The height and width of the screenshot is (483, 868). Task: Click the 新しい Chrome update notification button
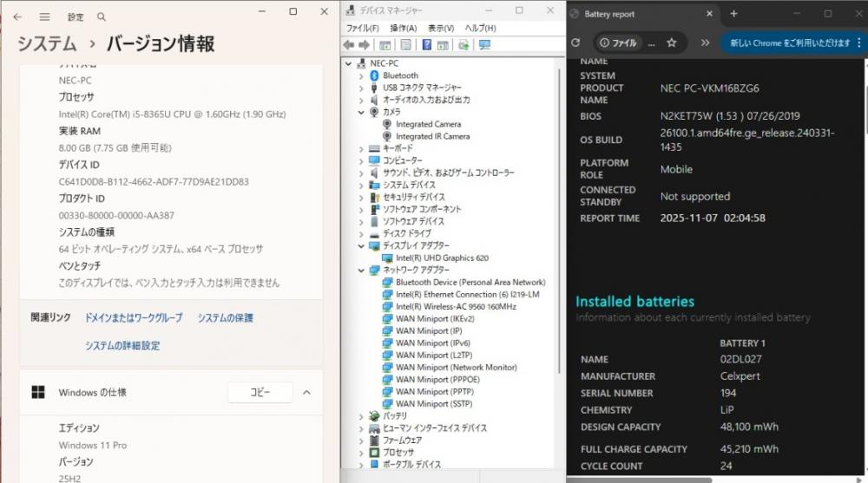pyautogui.click(x=789, y=42)
